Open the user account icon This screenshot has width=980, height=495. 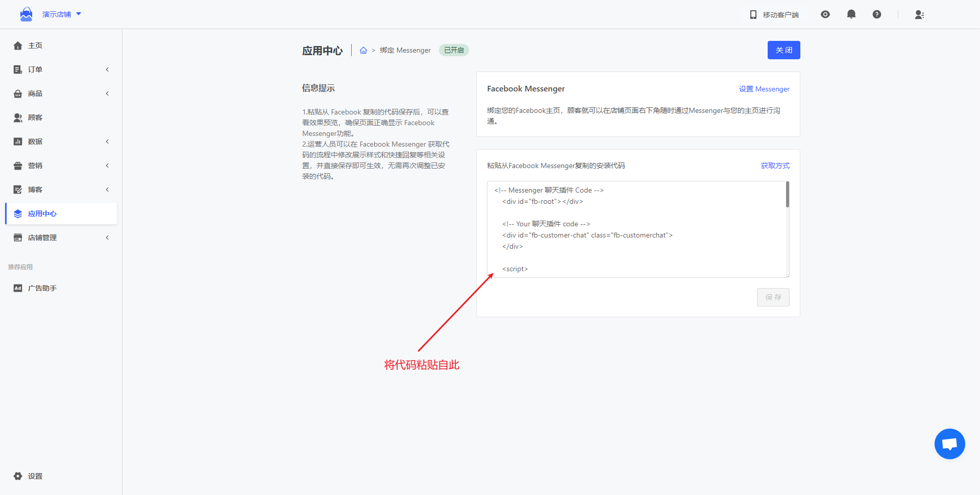[x=919, y=14]
